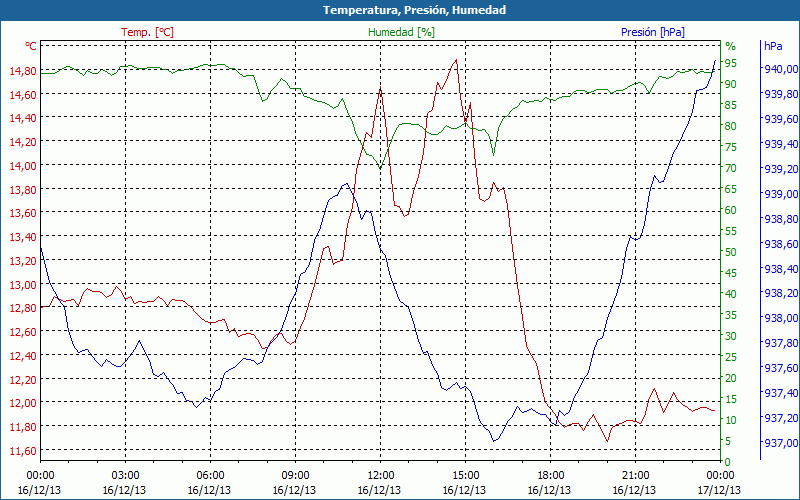Click the "75" humidity axis value
Image resolution: width=800 pixels, height=500 pixels.
(x=731, y=147)
